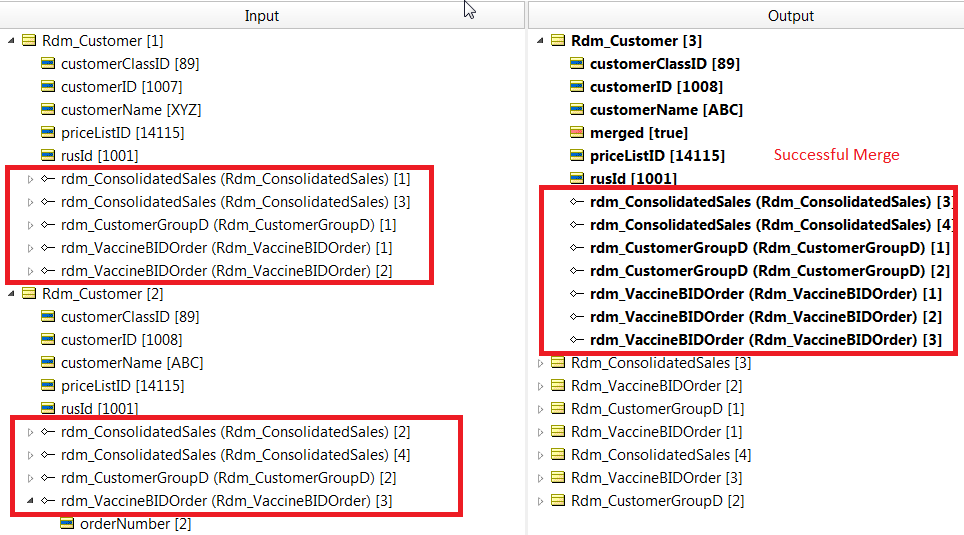
Task: Click reference icon of Input rdm_CustomerGroupD [1]
Action: click(48, 225)
